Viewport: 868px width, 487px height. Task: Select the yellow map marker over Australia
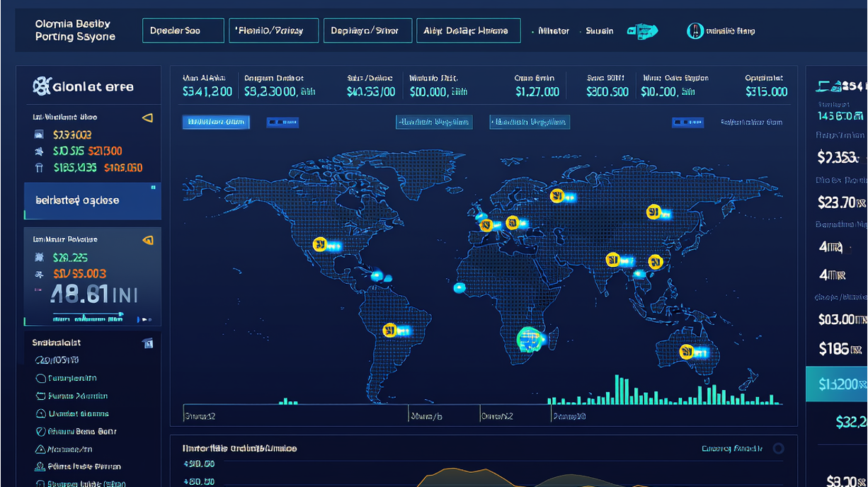tap(686, 351)
